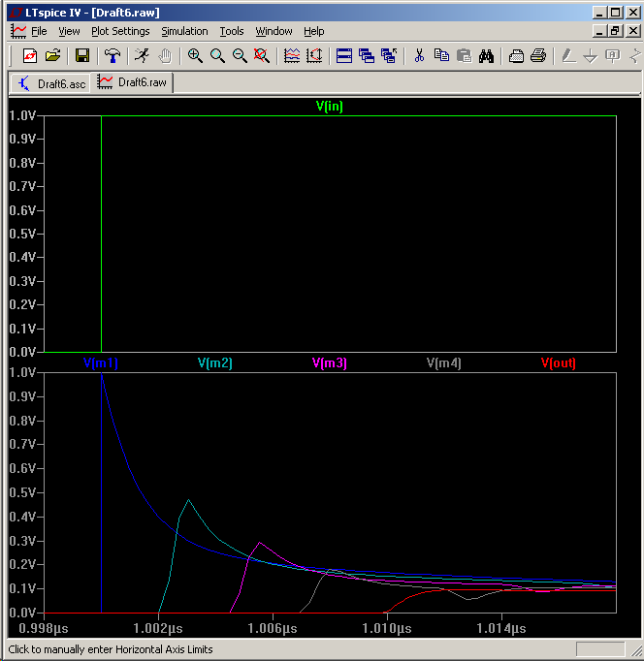Click the waveform icon left of File menu

[18, 31]
